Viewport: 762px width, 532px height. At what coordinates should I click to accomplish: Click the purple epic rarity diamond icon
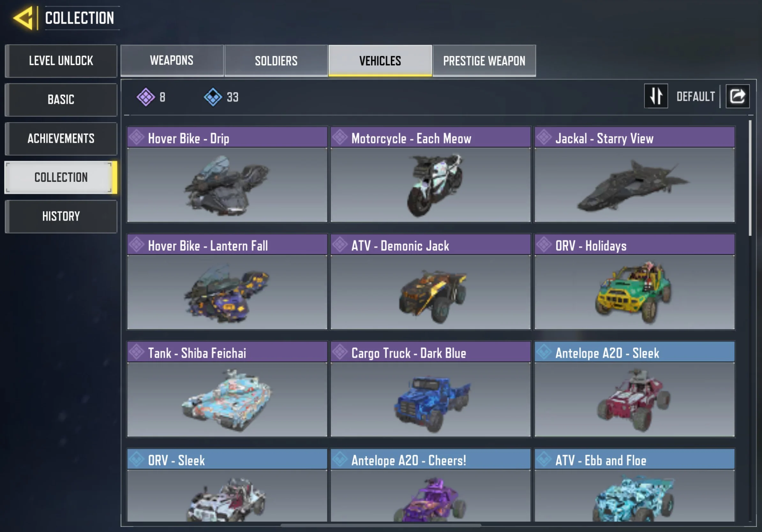146,97
